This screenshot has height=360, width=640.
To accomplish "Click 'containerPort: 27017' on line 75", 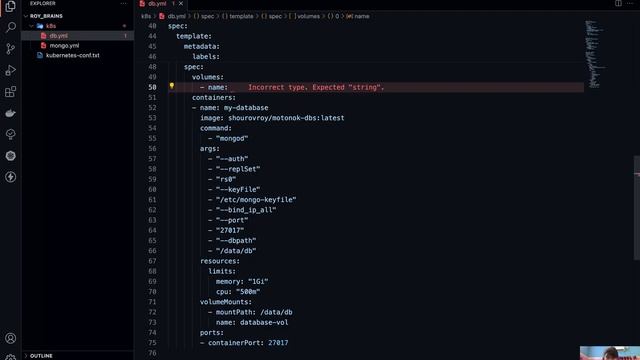I will 248,342.
